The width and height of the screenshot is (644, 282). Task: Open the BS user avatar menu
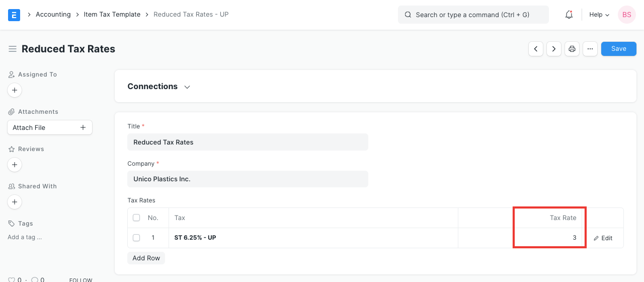[x=626, y=15]
